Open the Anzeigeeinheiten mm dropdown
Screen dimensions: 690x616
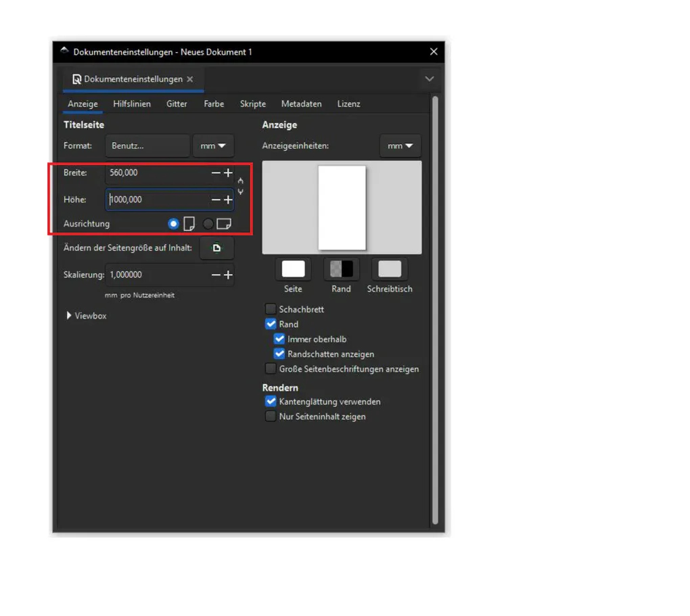400,145
